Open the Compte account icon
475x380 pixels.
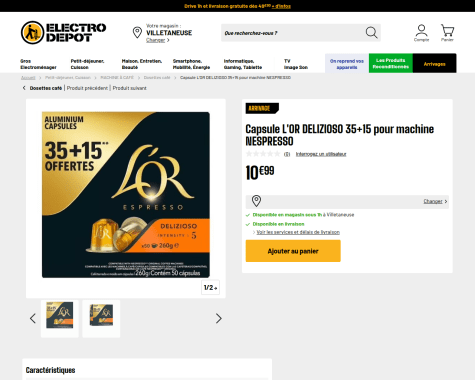421,33
